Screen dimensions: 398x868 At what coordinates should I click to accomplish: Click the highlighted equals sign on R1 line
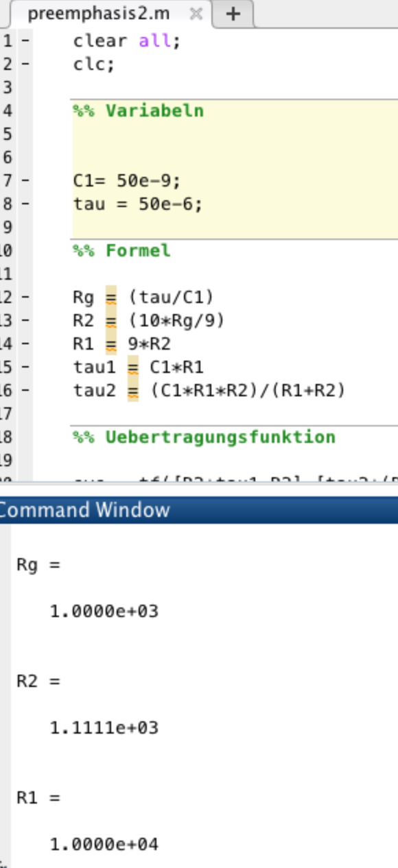111,344
